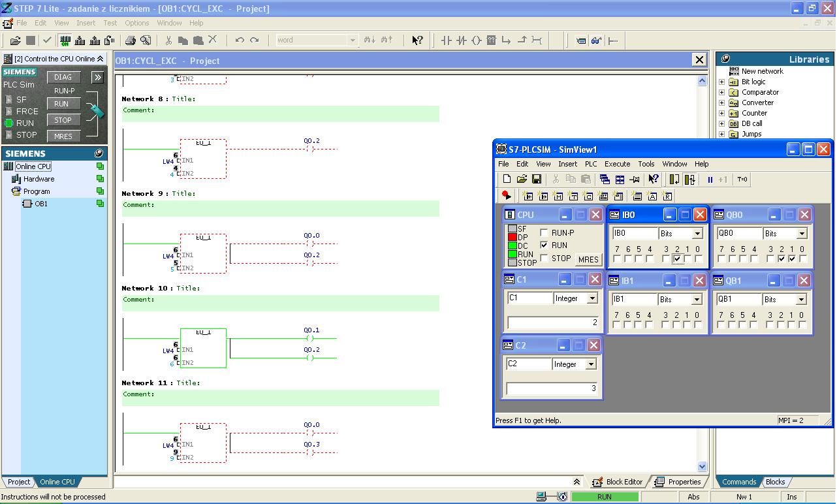The height and width of the screenshot is (504, 837).
Task: Click the RUN button in PLC Sim panel
Action: click(63, 104)
